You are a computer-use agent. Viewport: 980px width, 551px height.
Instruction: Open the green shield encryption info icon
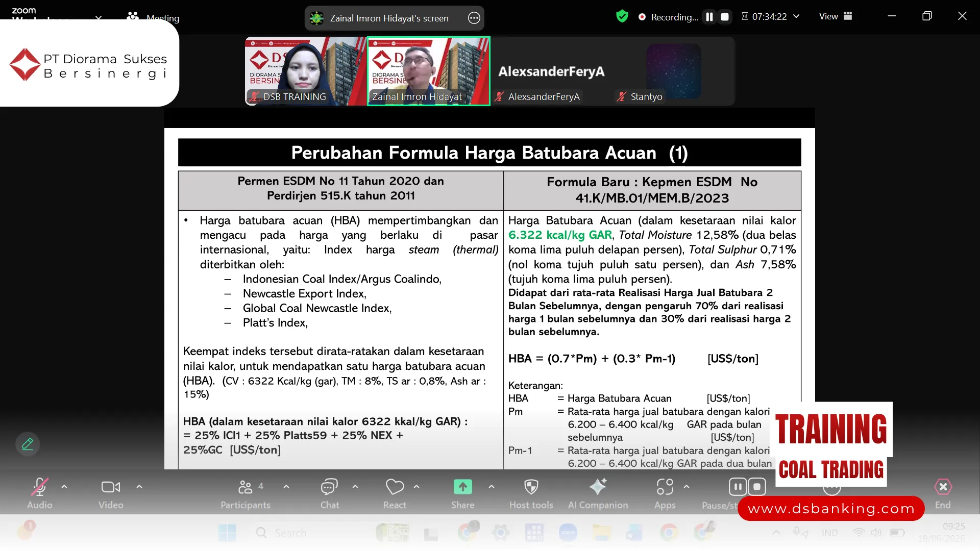[x=622, y=16]
